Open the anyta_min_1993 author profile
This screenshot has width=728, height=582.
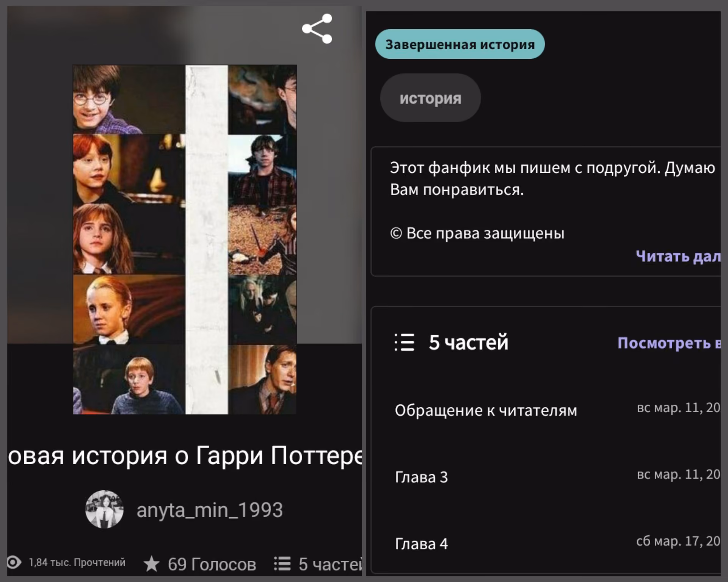pyautogui.click(x=210, y=510)
